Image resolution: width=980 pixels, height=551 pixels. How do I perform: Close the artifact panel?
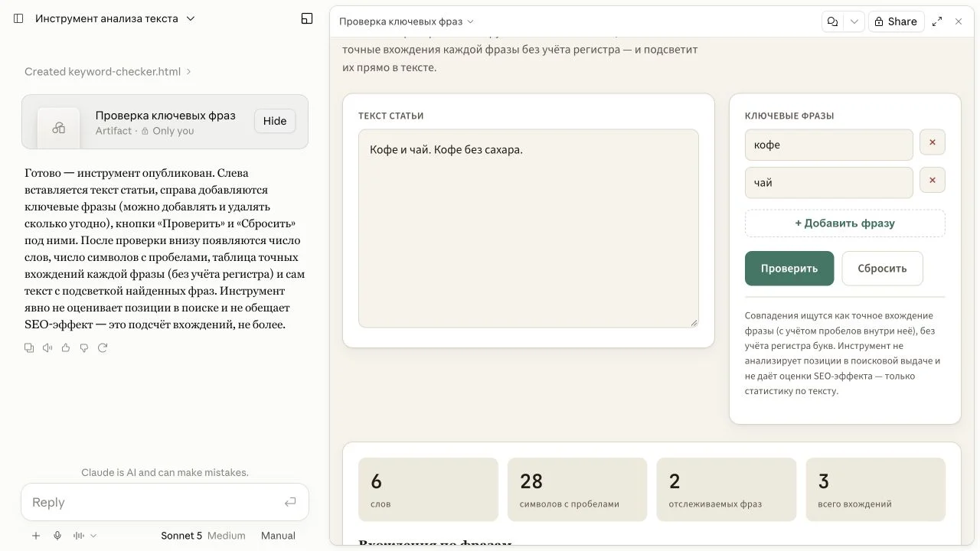[x=959, y=21]
